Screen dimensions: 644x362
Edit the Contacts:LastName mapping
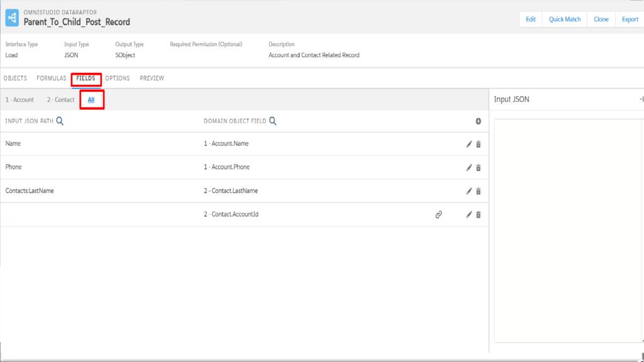pyautogui.click(x=469, y=191)
